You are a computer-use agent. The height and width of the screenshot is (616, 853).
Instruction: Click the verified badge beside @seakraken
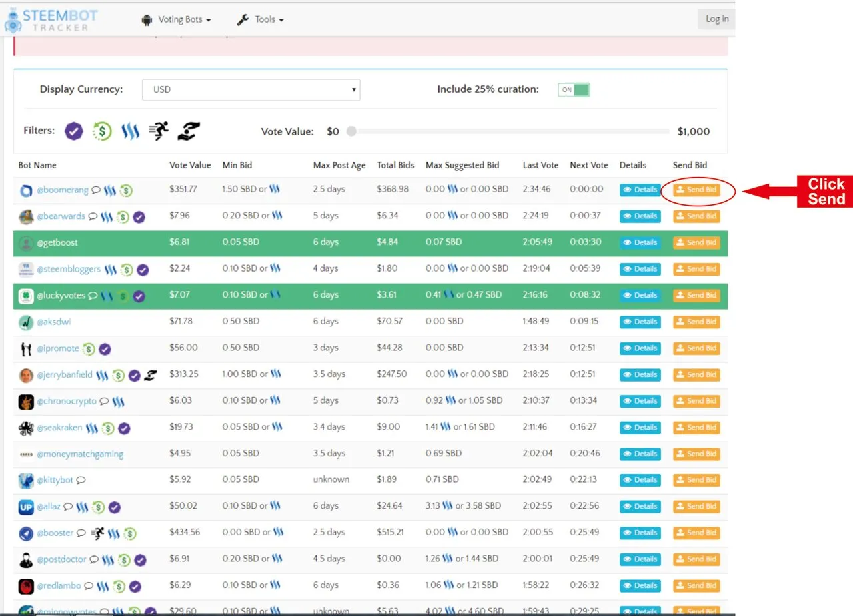(x=124, y=428)
